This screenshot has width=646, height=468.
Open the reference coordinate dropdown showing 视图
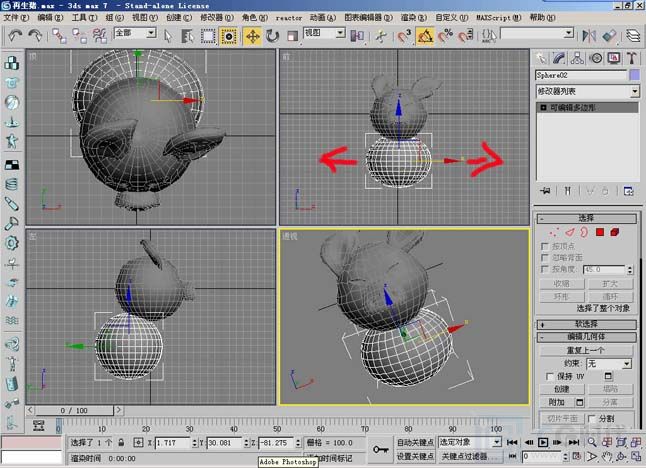click(324, 33)
